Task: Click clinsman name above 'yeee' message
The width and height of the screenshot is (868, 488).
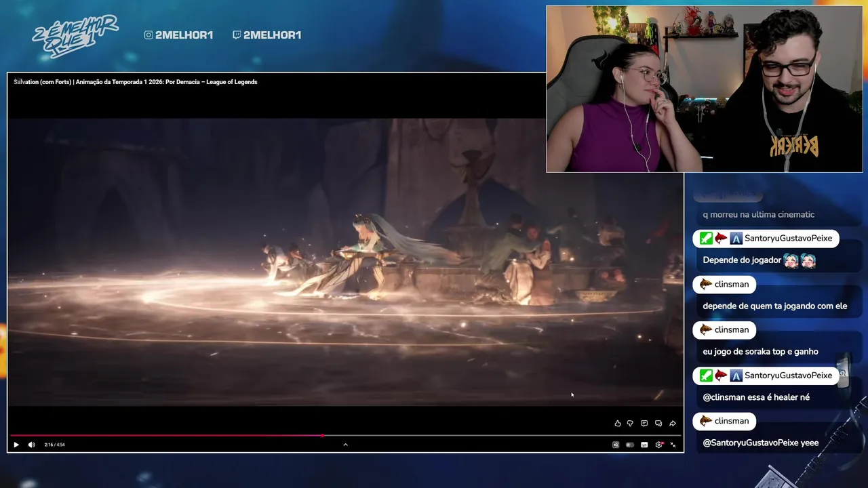Action: click(x=732, y=421)
